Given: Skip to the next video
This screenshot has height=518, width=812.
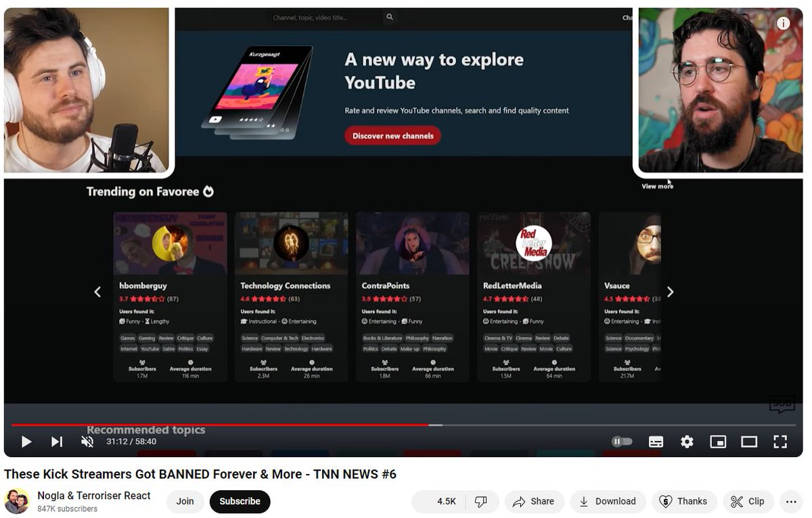Looking at the screenshot, I should pos(57,442).
